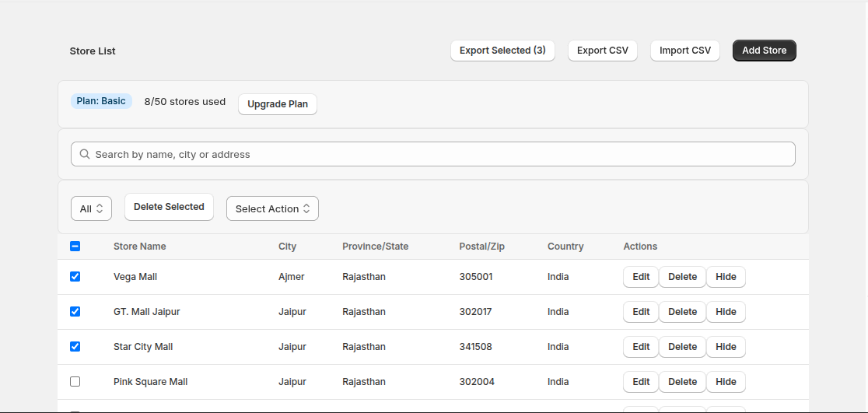This screenshot has height=413, width=868.
Task: Hide the GT. Mall Jaipur store
Action: 726,312
